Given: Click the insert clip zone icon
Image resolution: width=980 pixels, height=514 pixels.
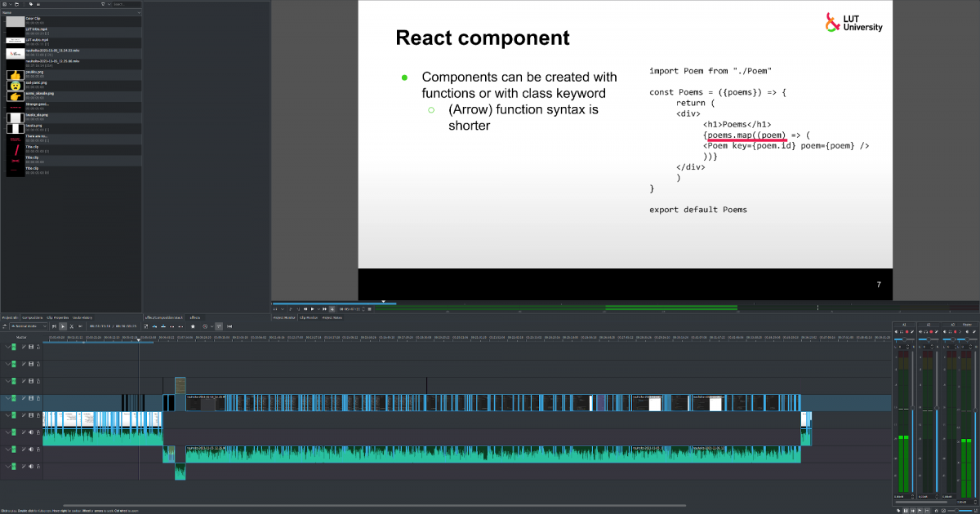Looking at the screenshot, I should 154,326.
